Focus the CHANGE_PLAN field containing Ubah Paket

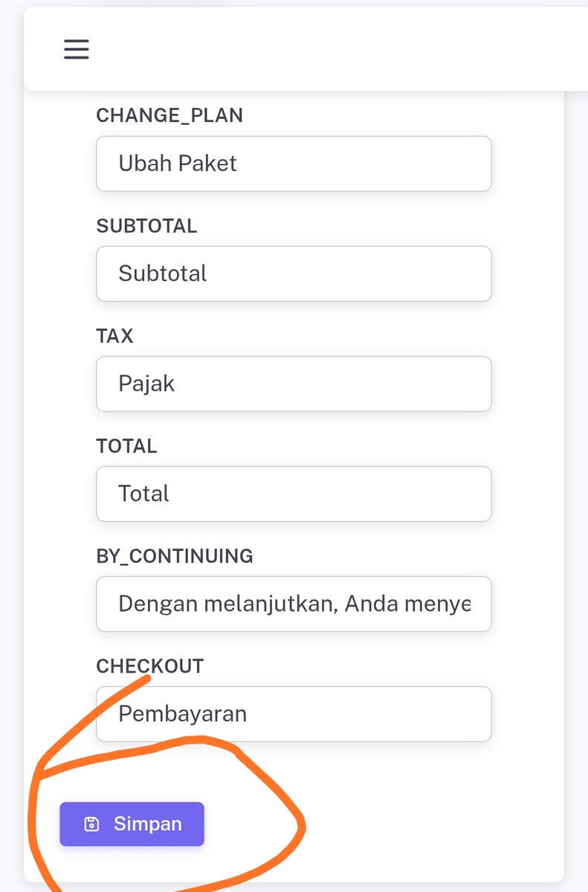tap(294, 164)
